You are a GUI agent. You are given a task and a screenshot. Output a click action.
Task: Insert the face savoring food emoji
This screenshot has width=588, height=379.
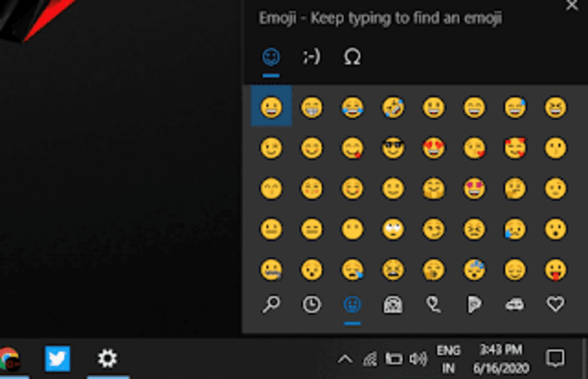352,148
